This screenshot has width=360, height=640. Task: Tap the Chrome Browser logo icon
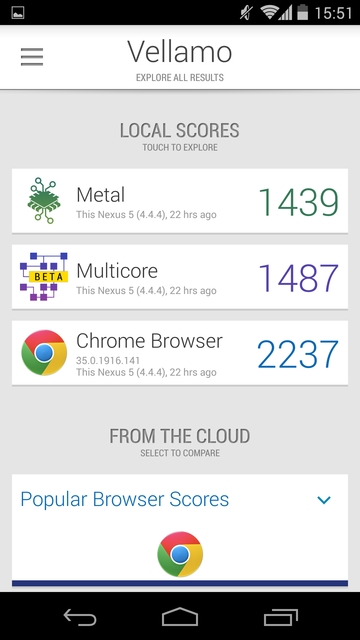point(44,353)
